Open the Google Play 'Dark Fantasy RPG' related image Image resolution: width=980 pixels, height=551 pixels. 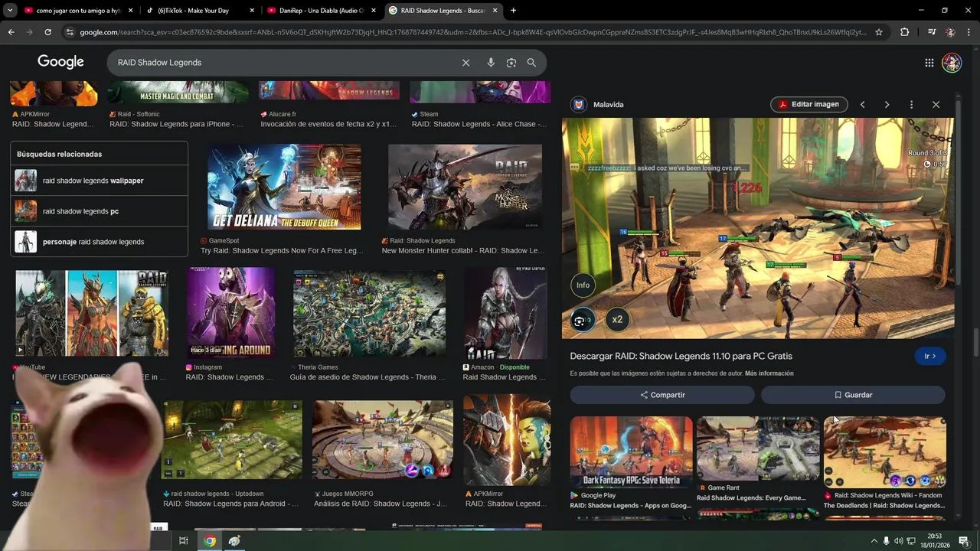click(631, 452)
